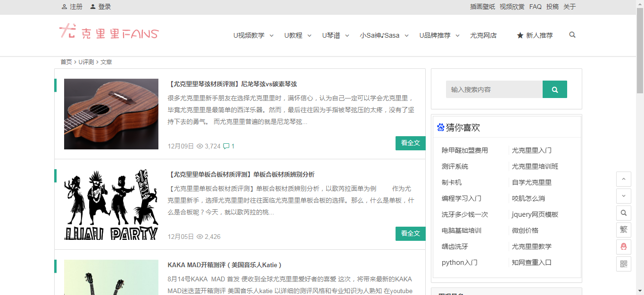Open 关于 in the top bar
644x295 pixels.
point(570,7)
